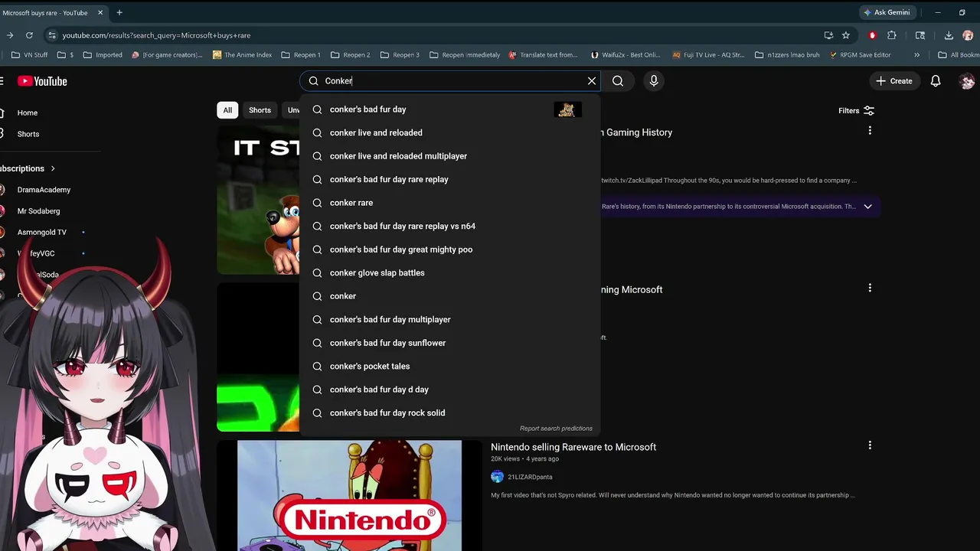Image resolution: width=980 pixels, height=551 pixels.
Task: Pick "conker's bad fur day sunflower"
Action: (x=450, y=343)
